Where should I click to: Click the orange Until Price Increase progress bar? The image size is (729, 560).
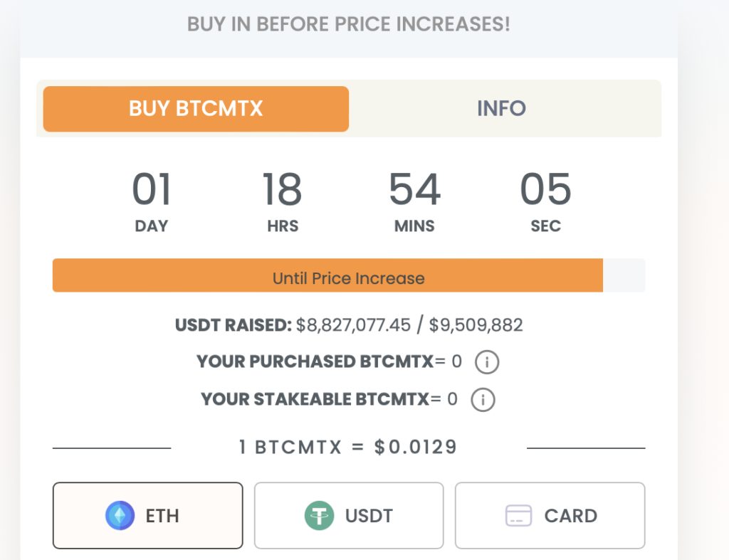click(x=327, y=275)
